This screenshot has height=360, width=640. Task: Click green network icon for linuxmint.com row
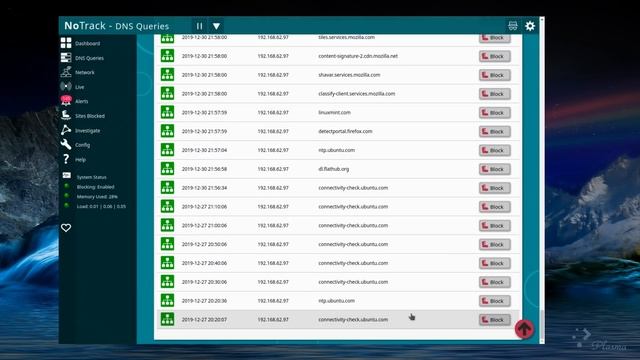167,112
